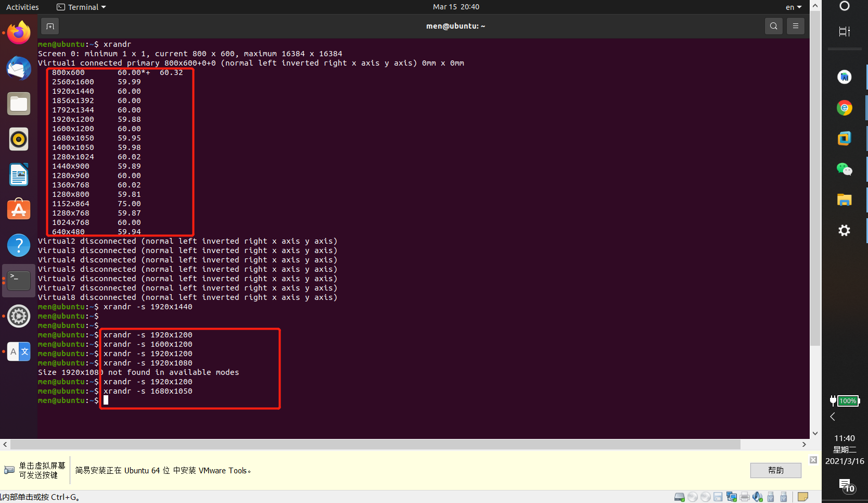Viewport: 868px width, 503px height.
Task: Open WeChat from the Windows taskbar
Action: tap(845, 169)
